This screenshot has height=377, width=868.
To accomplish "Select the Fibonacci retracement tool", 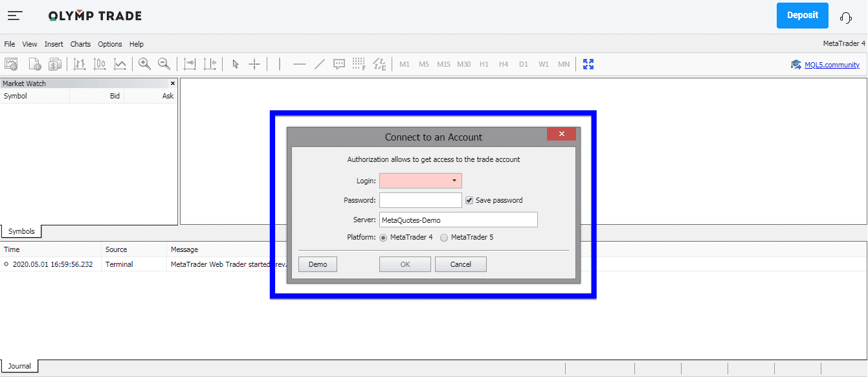I will pos(359,63).
